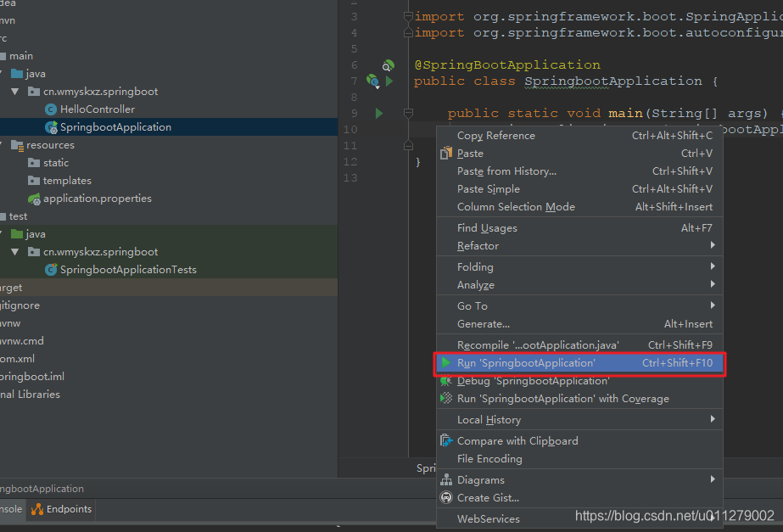Select SpringbootApplication in project tree
Image resolution: width=783 pixels, height=532 pixels.
click(x=169, y=127)
